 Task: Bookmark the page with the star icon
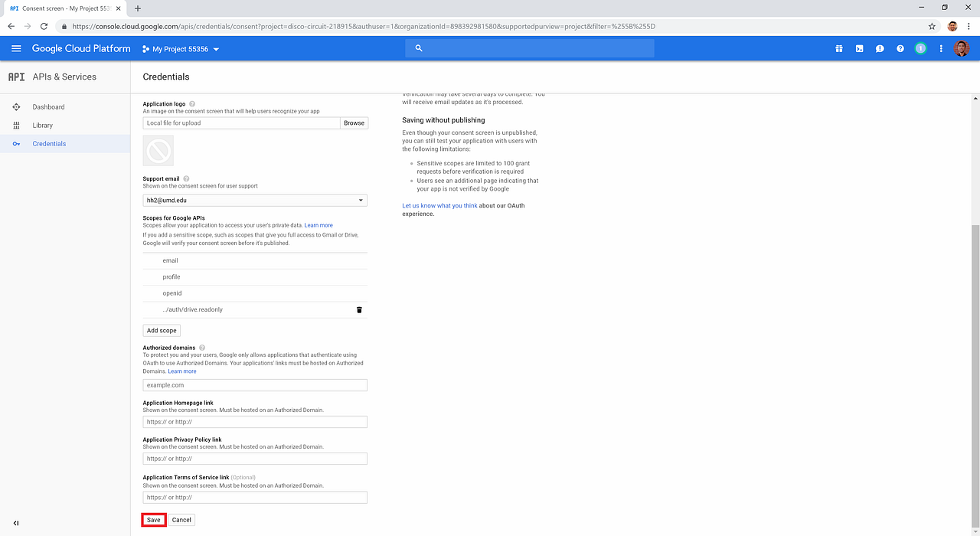(932, 25)
